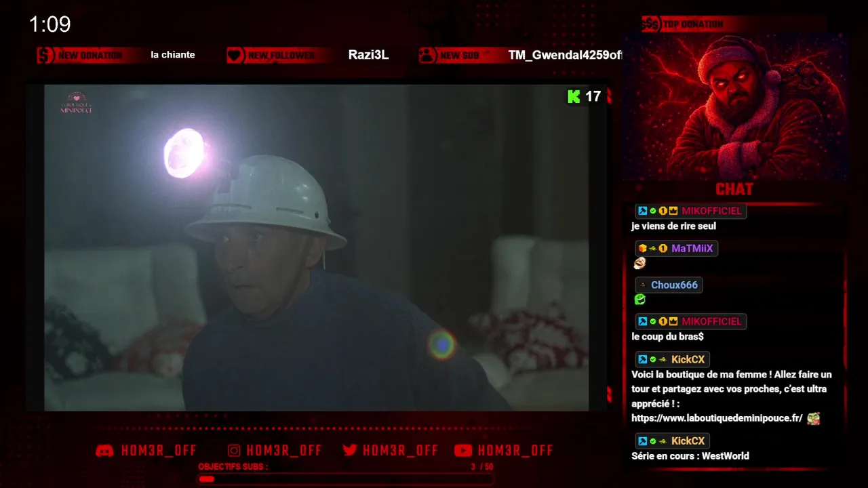Image resolution: width=868 pixels, height=488 pixels.
Task: Click the Instagram logo in the social bar
Action: click(234, 451)
